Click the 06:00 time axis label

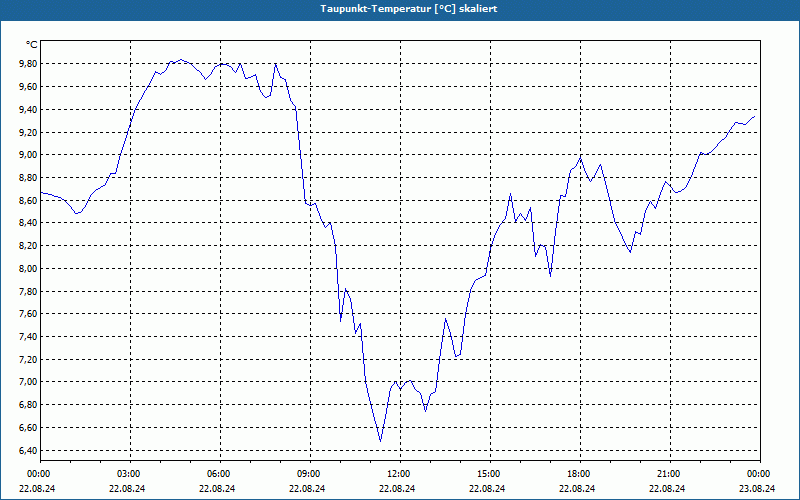tap(220, 474)
